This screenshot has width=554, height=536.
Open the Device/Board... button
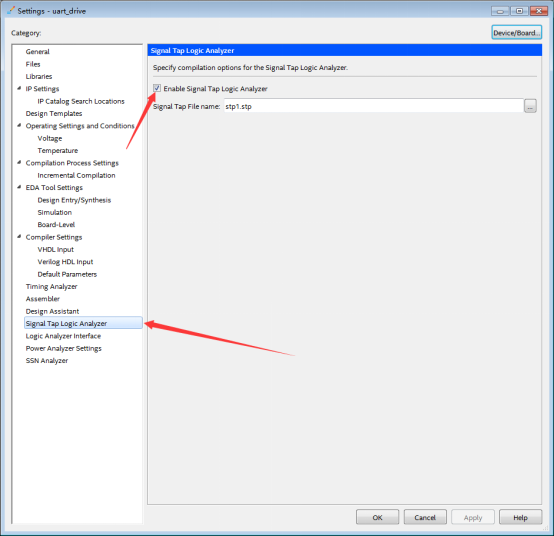517,33
